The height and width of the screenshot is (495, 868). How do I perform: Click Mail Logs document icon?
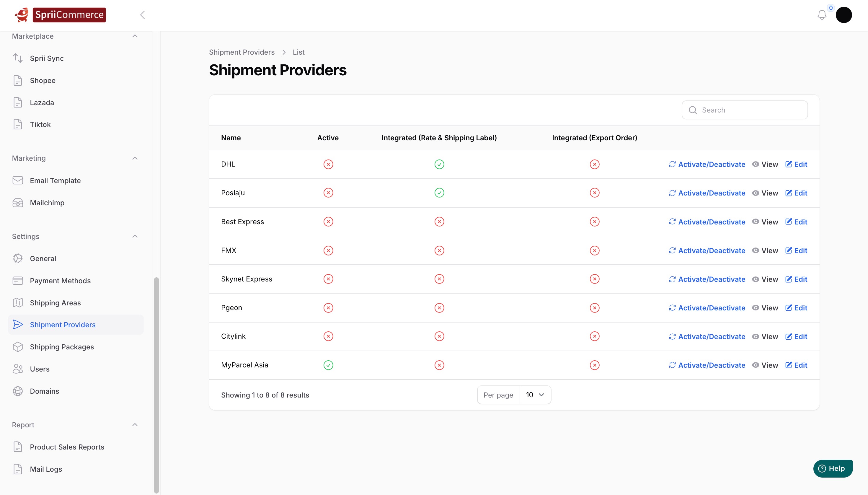[x=18, y=469]
